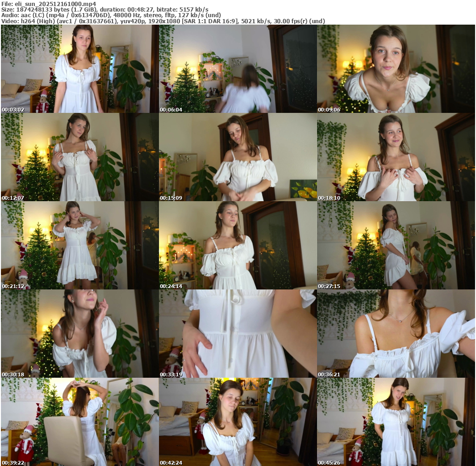476x466 pixels.
Task: Click the Audio line starting aac (LC)
Action: [x=111, y=15]
